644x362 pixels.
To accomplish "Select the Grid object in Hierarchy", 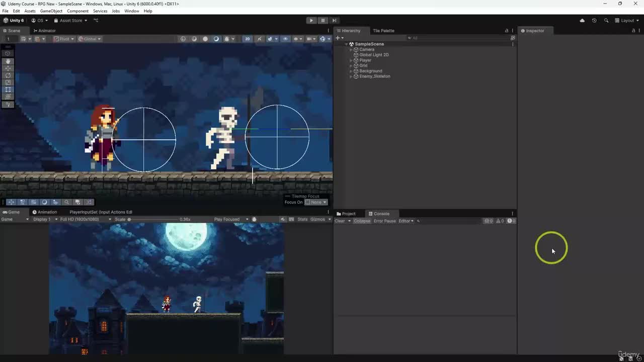I will click(x=363, y=66).
